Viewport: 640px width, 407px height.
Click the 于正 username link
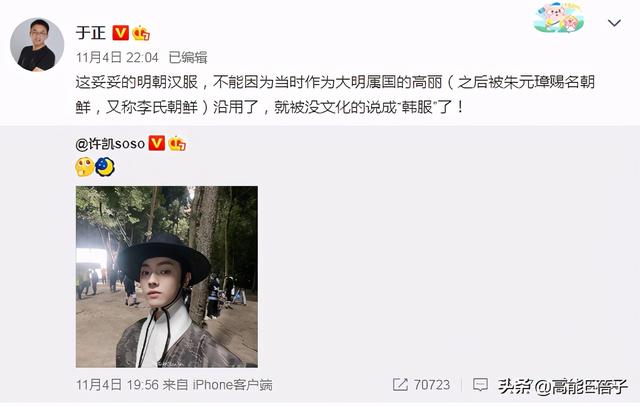coord(91,33)
